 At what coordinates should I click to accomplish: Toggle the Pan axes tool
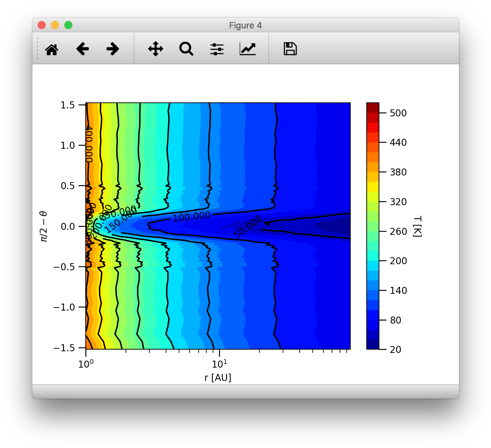(156, 49)
